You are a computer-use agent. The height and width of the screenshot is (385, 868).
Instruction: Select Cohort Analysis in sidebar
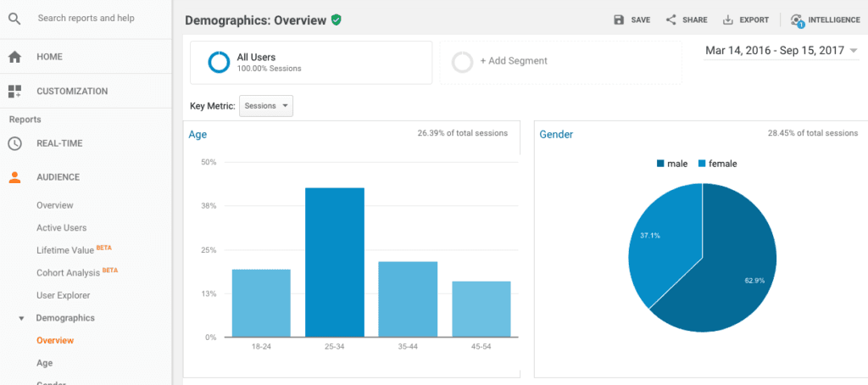(x=67, y=273)
